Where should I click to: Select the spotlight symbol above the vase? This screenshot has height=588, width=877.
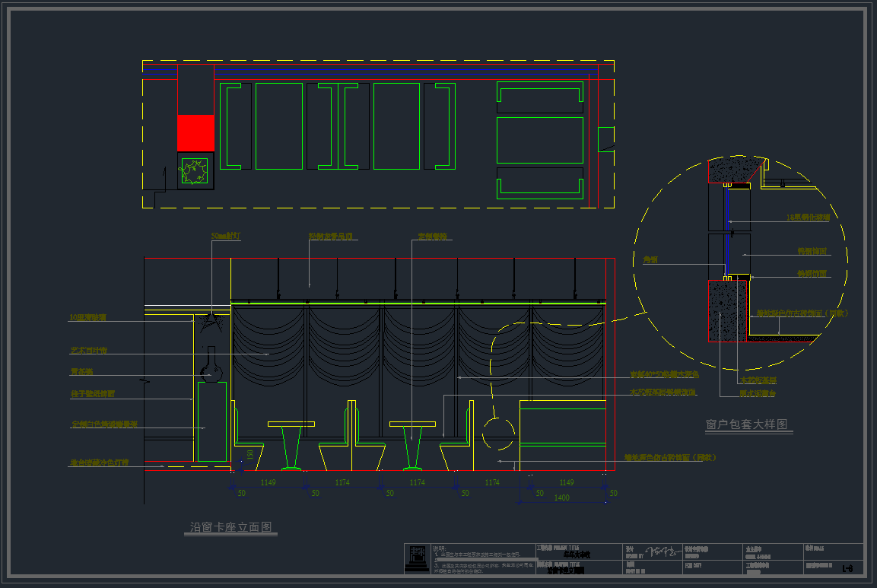click(211, 321)
